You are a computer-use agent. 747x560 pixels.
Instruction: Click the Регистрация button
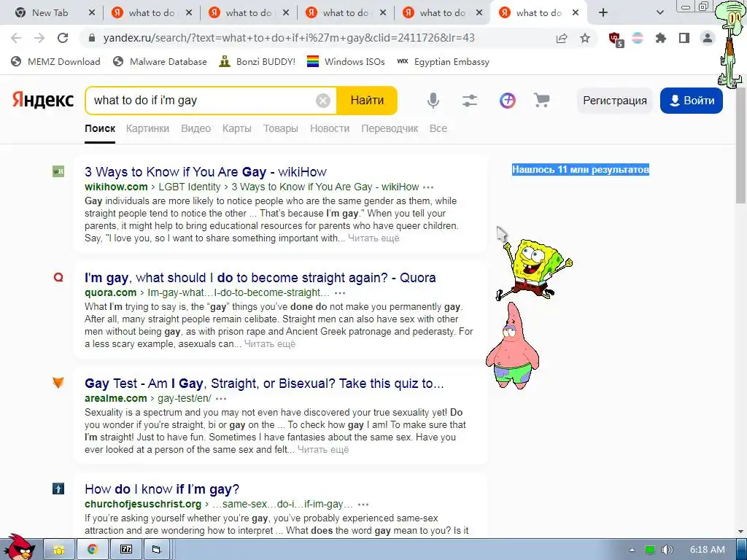click(614, 101)
